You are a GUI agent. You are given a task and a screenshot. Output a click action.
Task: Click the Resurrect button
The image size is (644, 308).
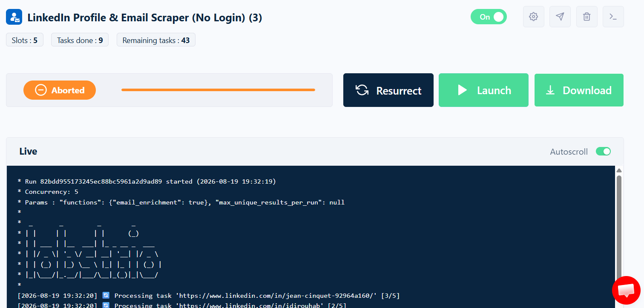[388, 90]
